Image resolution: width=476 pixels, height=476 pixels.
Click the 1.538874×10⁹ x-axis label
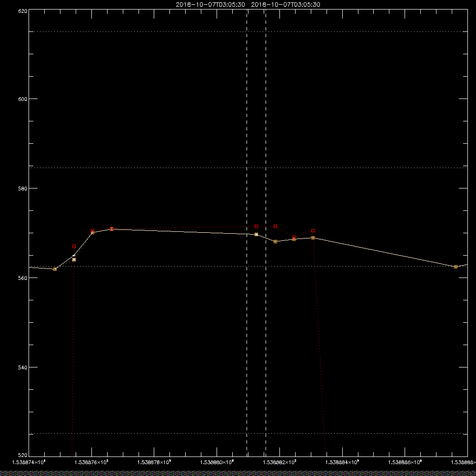(29, 462)
